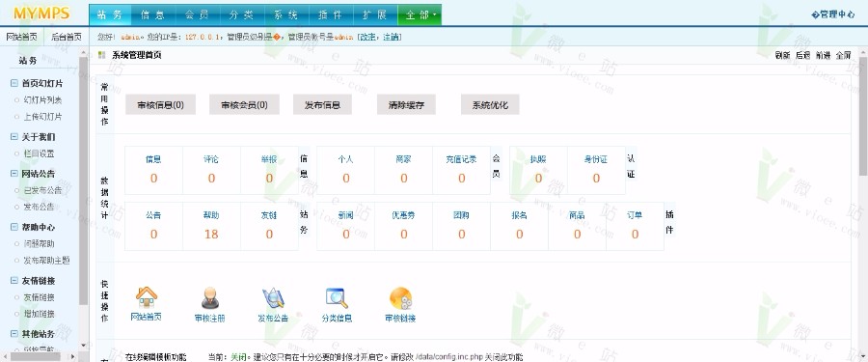Open 已发布公告 in sidebar
This screenshot has height=362, width=868.
pos(42,190)
